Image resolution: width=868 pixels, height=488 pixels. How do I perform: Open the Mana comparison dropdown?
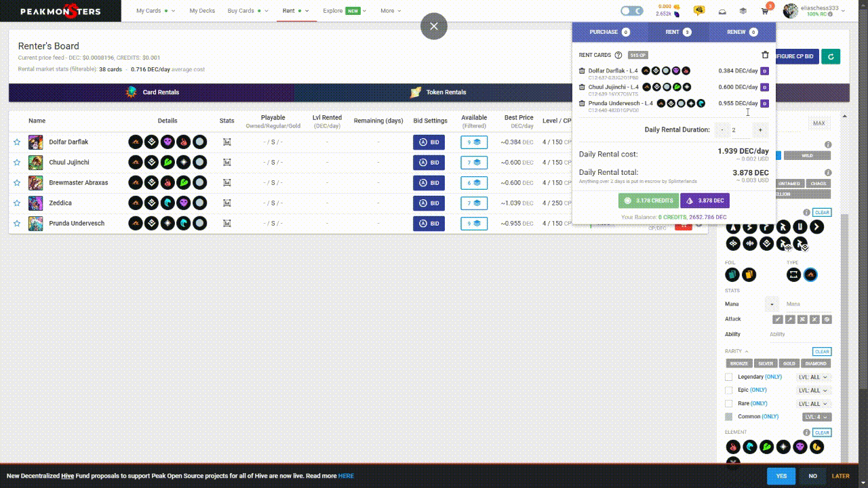click(x=772, y=304)
